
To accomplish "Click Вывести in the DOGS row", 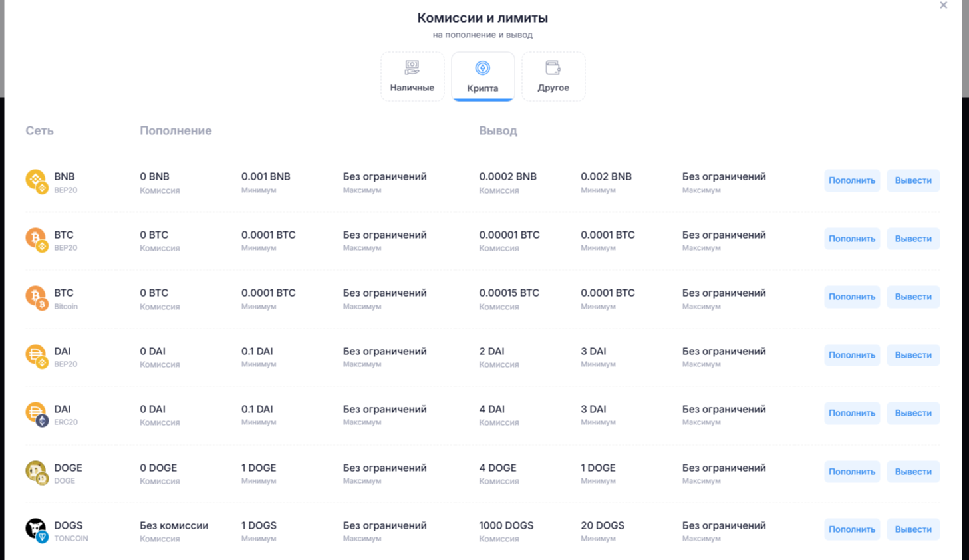I will click(x=913, y=529).
